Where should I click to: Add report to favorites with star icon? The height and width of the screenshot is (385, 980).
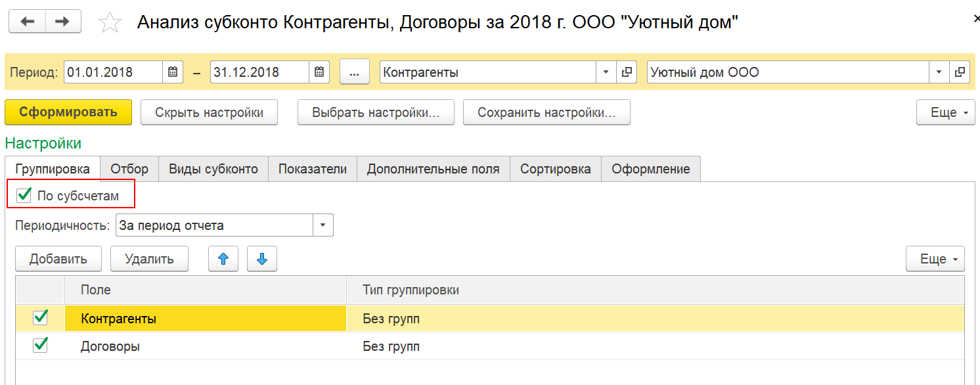point(110,23)
